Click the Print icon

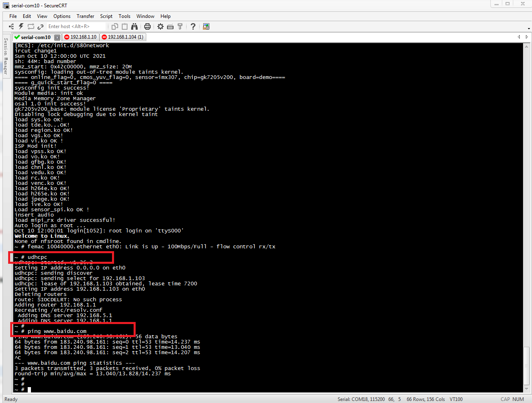tap(147, 26)
